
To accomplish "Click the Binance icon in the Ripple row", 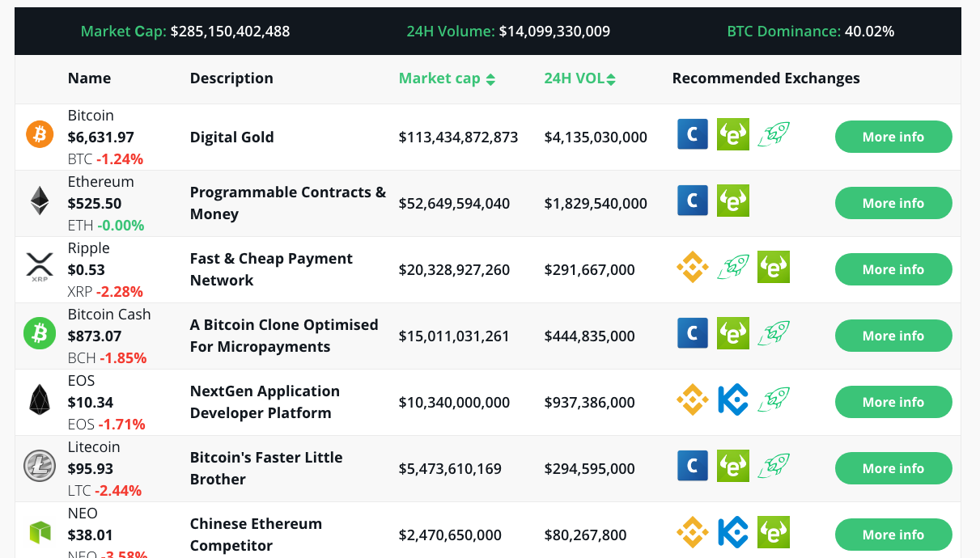I will pyautogui.click(x=693, y=267).
